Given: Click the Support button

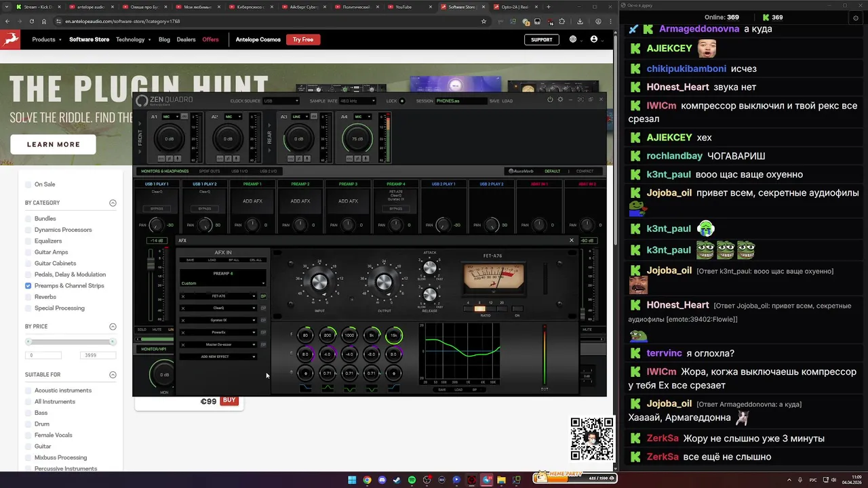Looking at the screenshot, I should click(x=541, y=39).
